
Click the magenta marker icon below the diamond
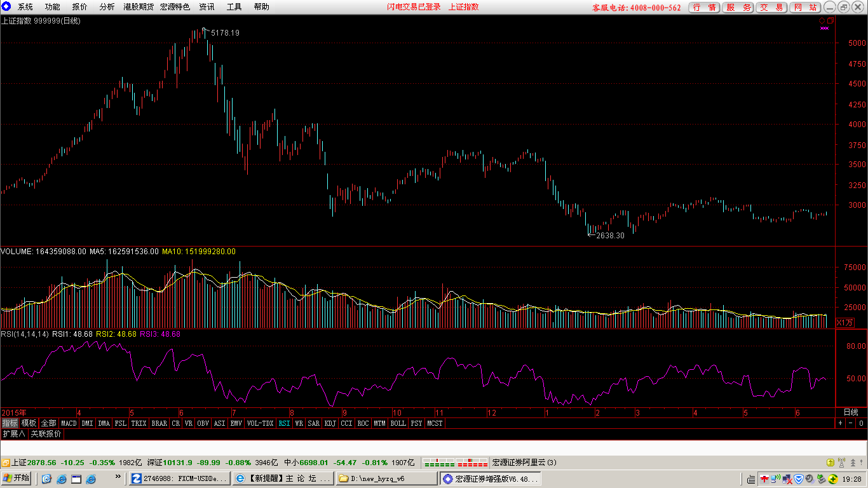825,28
